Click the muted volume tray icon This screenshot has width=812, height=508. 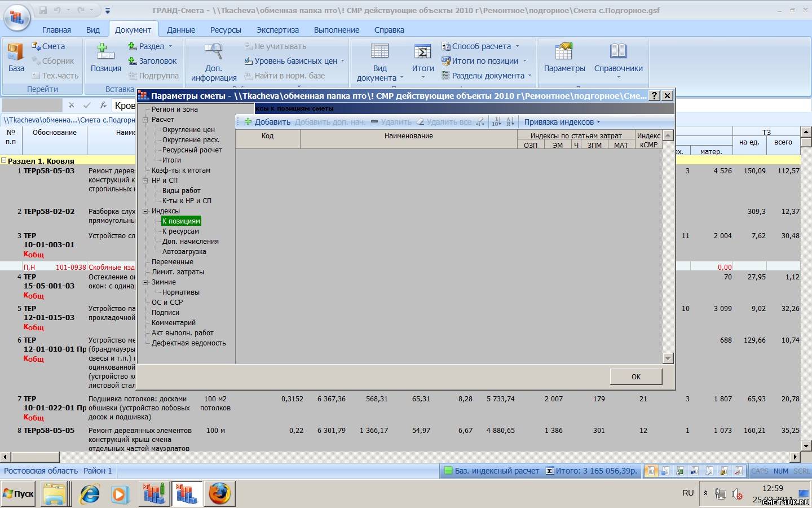[736, 494]
